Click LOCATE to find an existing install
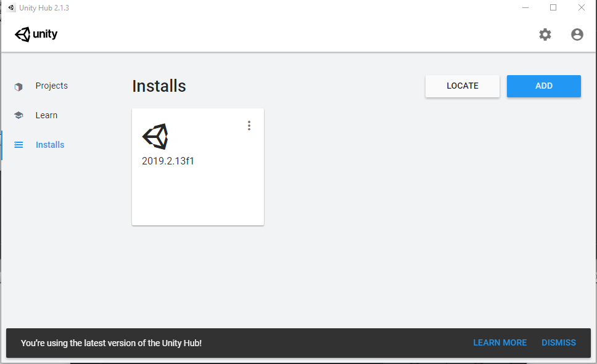This screenshot has width=597, height=364. point(462,86)
